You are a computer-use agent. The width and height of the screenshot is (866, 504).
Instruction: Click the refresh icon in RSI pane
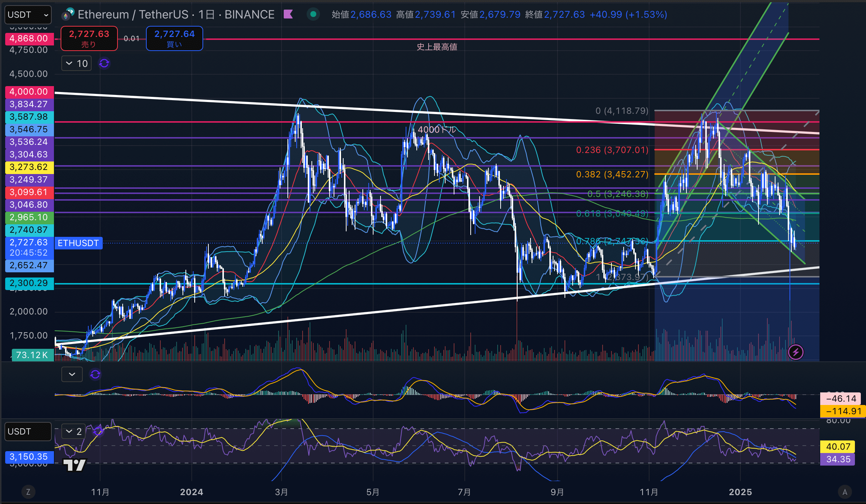point(98,431)
